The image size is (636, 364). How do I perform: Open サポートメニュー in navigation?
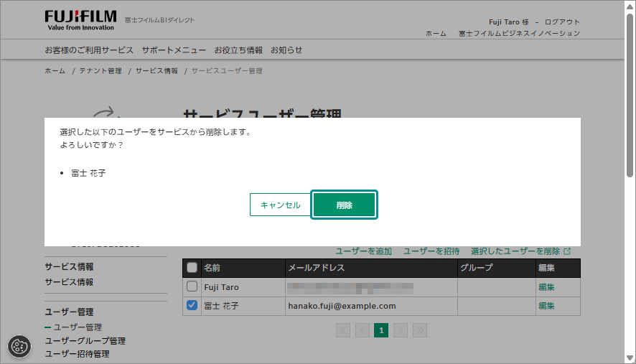pos(174,50)
